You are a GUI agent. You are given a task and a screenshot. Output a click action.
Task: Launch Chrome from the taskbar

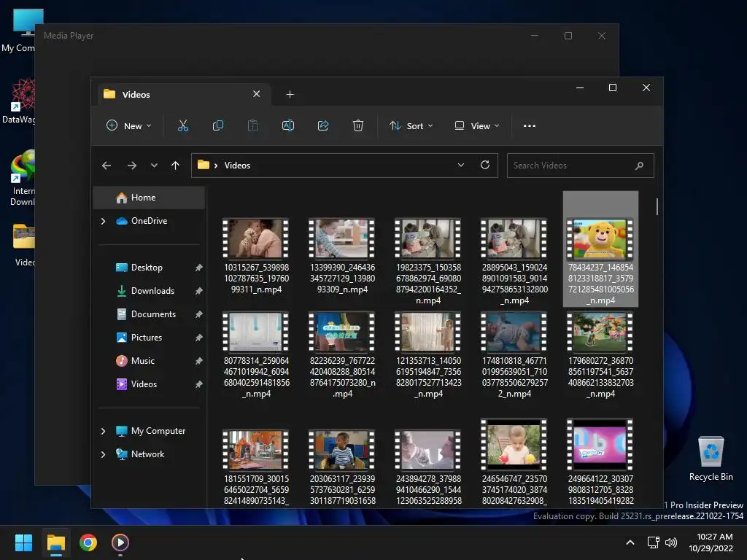[88, 542]
